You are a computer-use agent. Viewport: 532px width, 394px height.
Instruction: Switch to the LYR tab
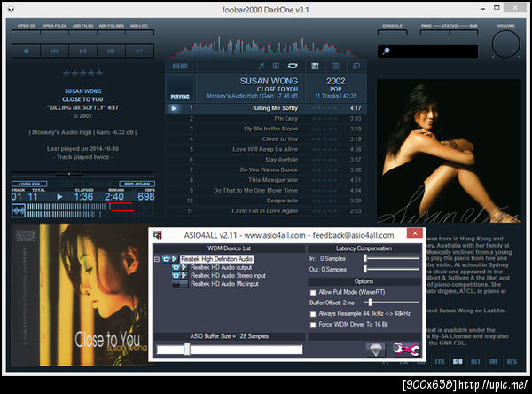440,362
